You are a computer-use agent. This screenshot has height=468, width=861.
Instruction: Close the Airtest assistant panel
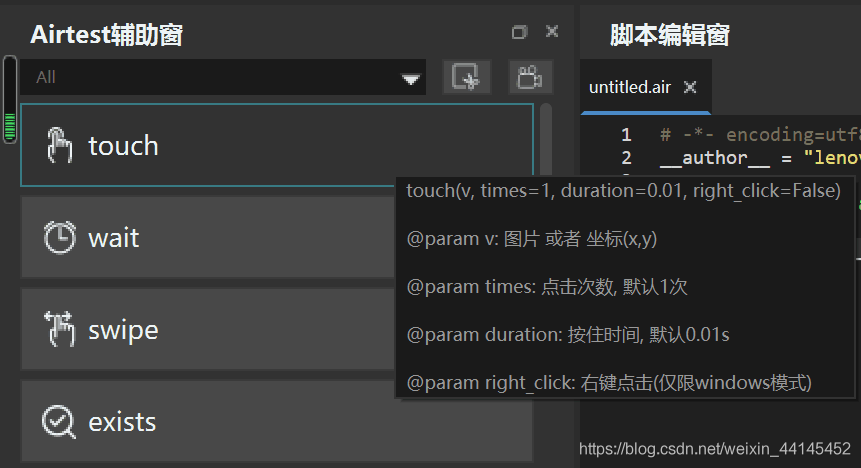pos(552,31)
